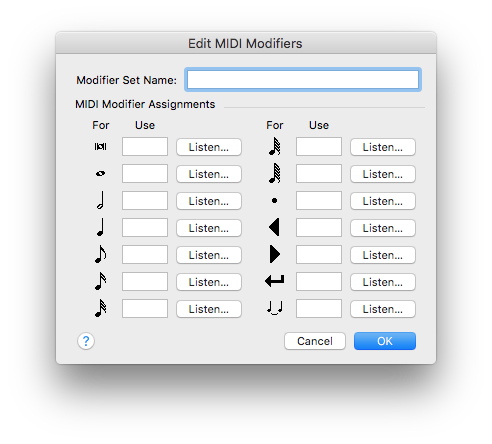Click the left arrow navigation icon
The height and width of the screenshot is (444, 492).
274,227
